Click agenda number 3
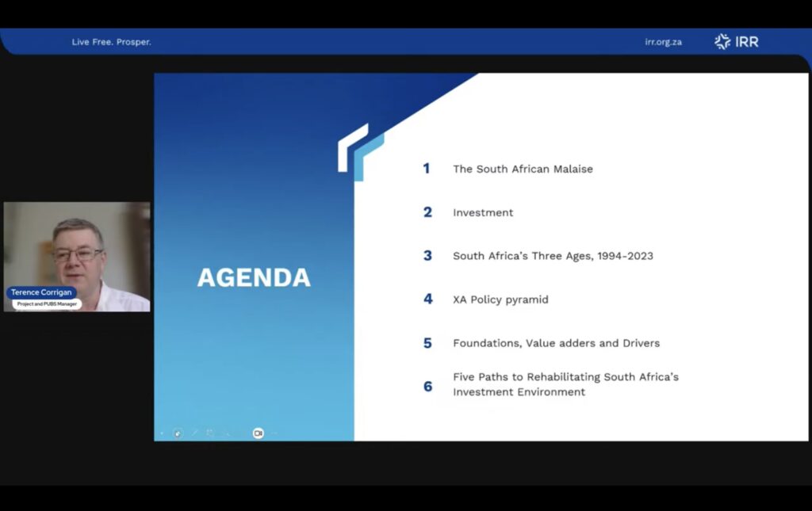 point(427,255)
